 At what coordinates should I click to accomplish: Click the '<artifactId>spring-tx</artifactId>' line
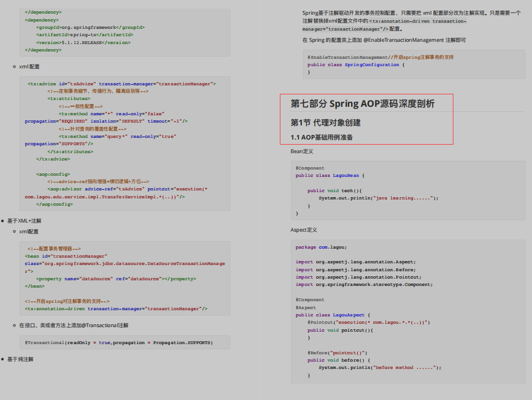85,34
